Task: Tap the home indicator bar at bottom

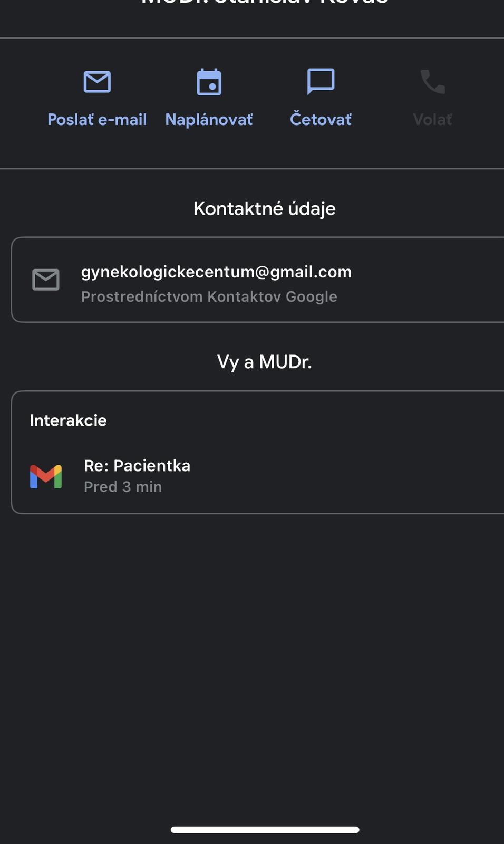Action: pyautogui.click(x=265, y=830)
